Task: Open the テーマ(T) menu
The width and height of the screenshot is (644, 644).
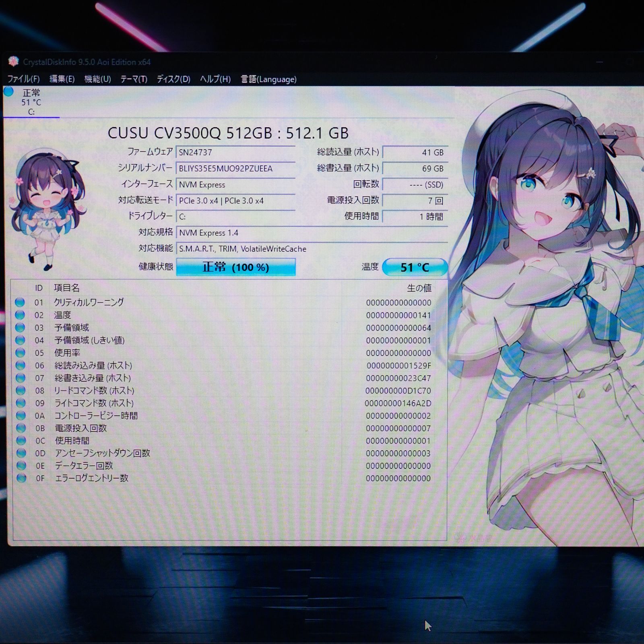Action: click(134, 79)
